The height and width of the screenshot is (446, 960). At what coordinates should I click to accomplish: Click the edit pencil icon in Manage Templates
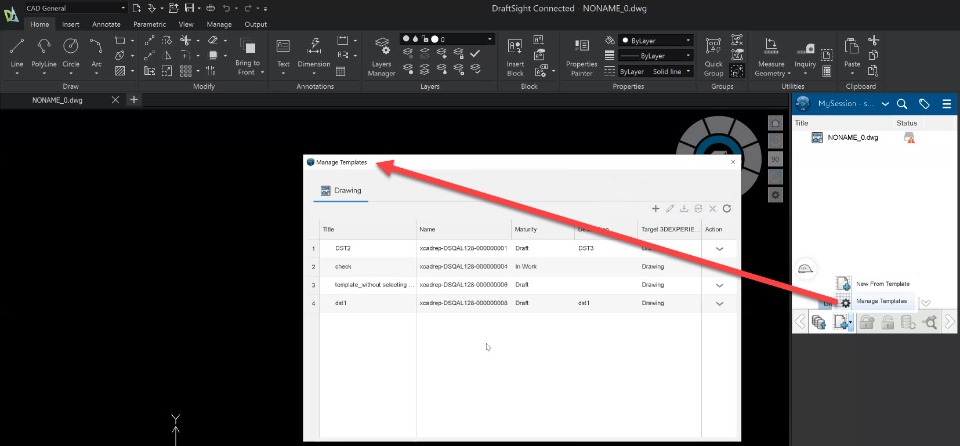pyautogui.click(x=670, y=209)
